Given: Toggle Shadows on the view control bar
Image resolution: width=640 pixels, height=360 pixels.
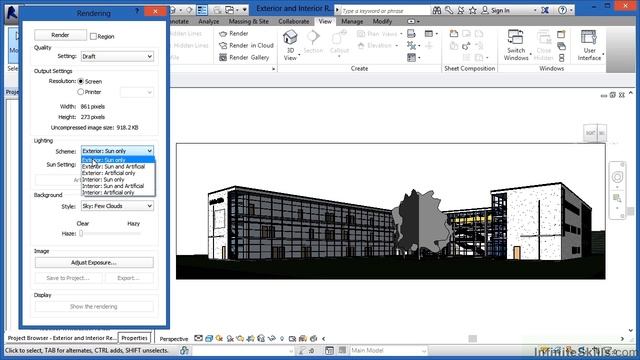Looking at the screenshot, I should coord(230,338).
